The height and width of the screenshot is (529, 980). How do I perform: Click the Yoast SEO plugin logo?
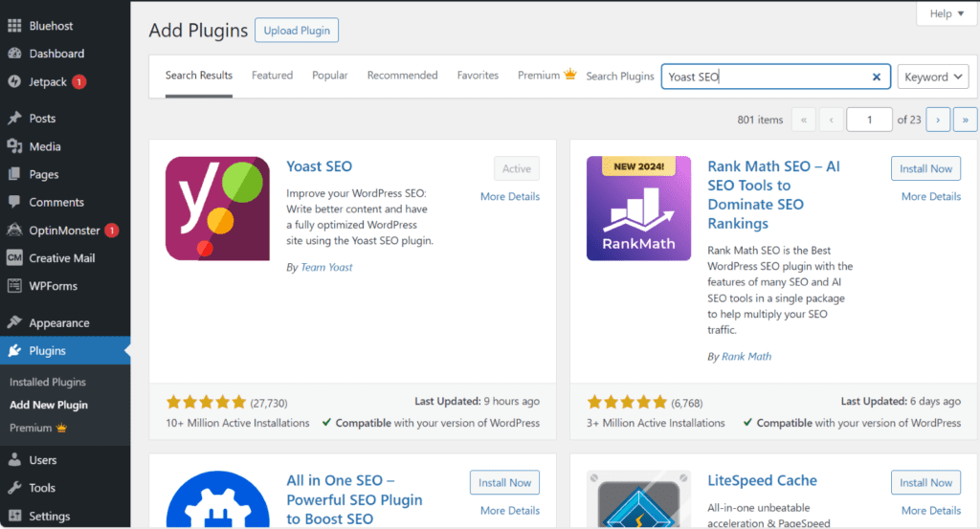(217, 209)
